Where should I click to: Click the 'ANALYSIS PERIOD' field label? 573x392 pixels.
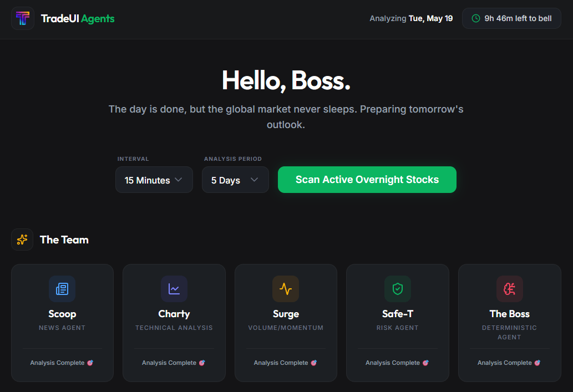(233, 159)
